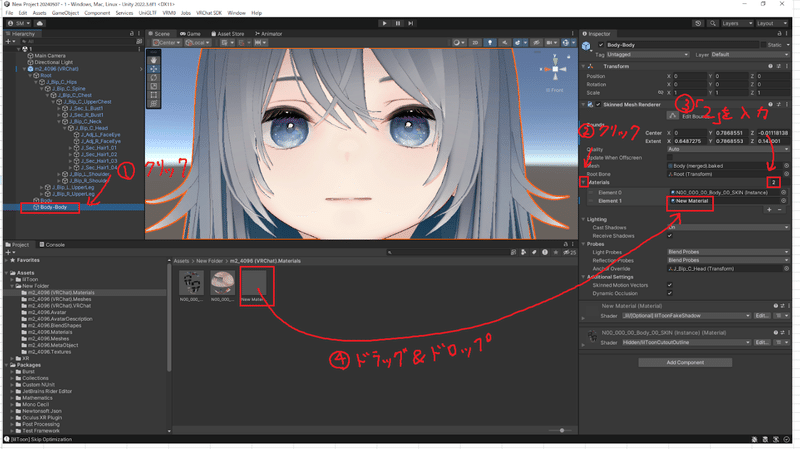
Task: Open the Component menu
Action: 97,13
